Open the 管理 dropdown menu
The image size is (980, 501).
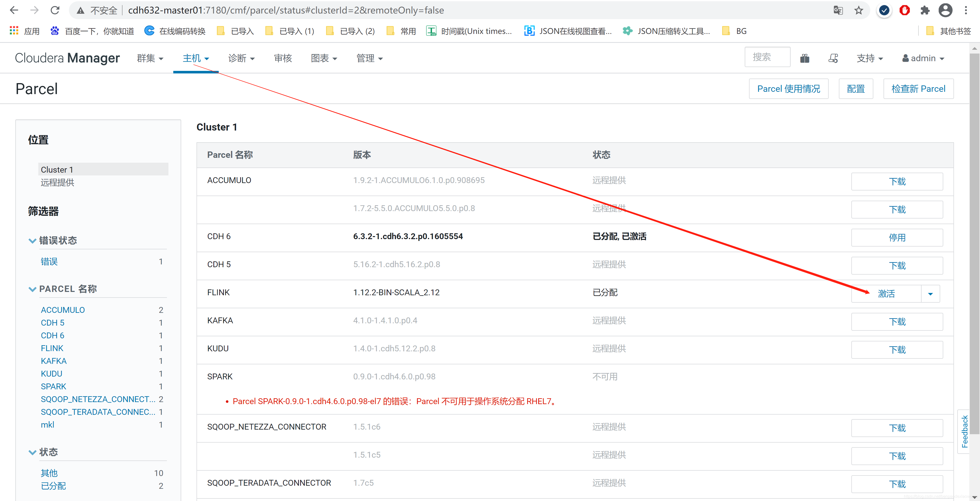pyautogui.click(x=370, y=58)
